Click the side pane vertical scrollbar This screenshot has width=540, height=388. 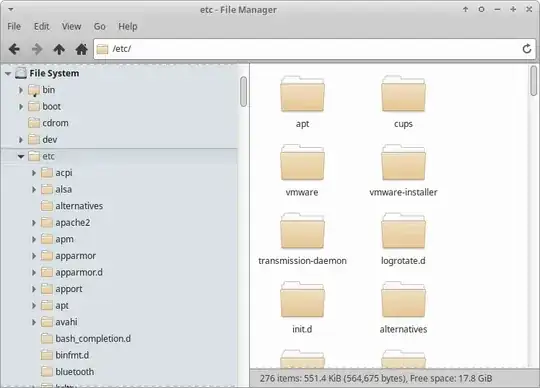click(243, 92)
